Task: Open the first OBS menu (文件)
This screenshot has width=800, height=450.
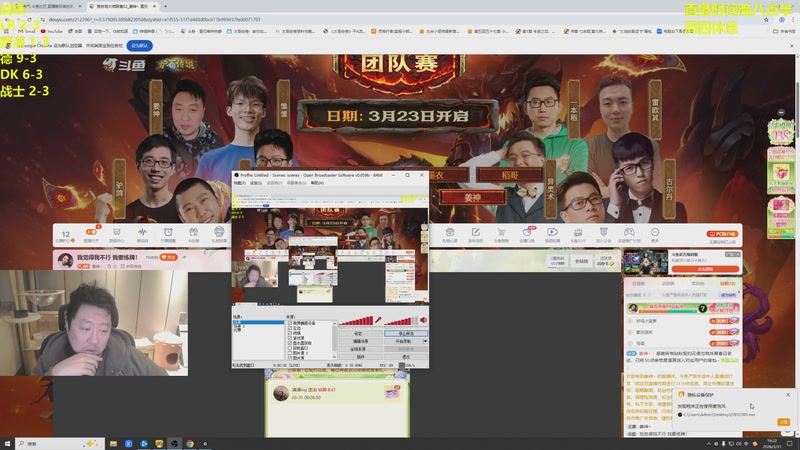Action: (x=239, y=183)
